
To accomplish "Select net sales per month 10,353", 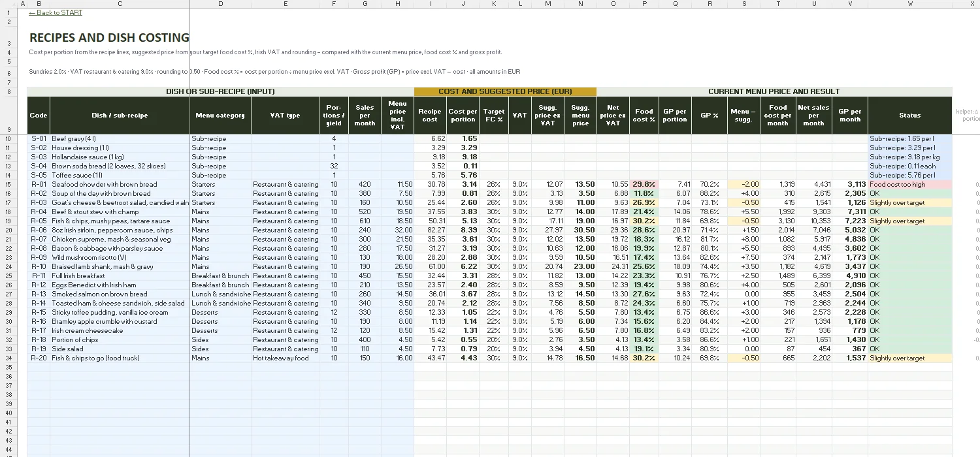I will [x=814, y=221].
